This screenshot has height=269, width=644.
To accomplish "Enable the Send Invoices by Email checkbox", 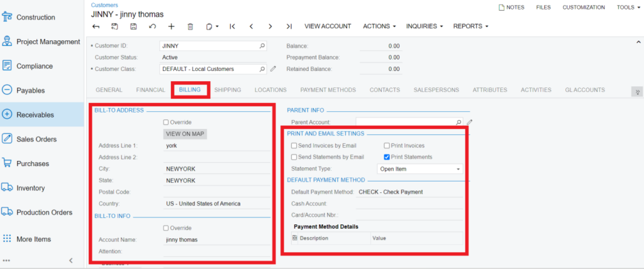I will [x=294, y=146].
